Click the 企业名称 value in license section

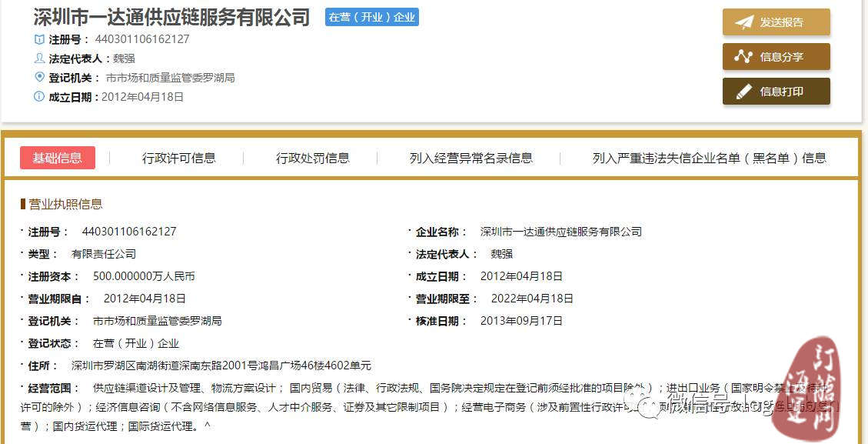pos(561,232)
